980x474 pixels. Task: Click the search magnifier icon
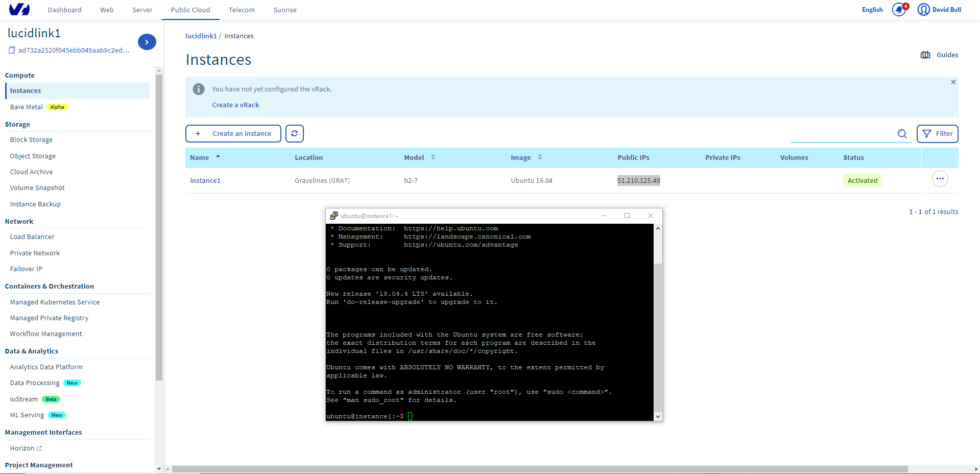coord(902,134)
